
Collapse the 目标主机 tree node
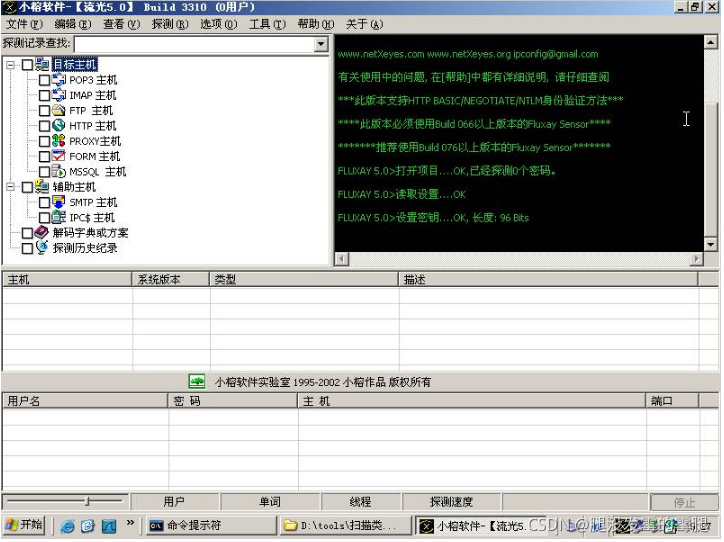(11, 65)
